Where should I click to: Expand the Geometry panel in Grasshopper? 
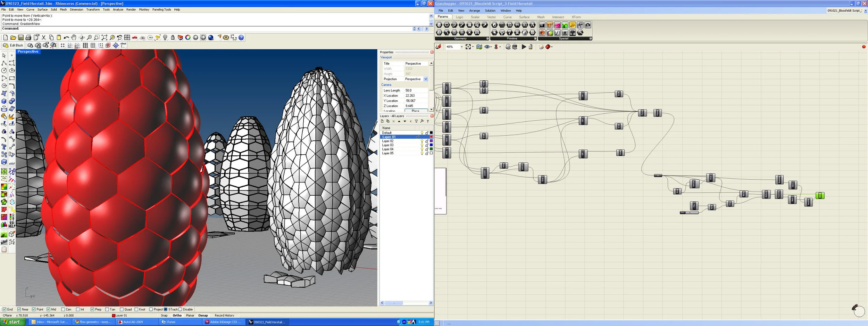[487, 39]
